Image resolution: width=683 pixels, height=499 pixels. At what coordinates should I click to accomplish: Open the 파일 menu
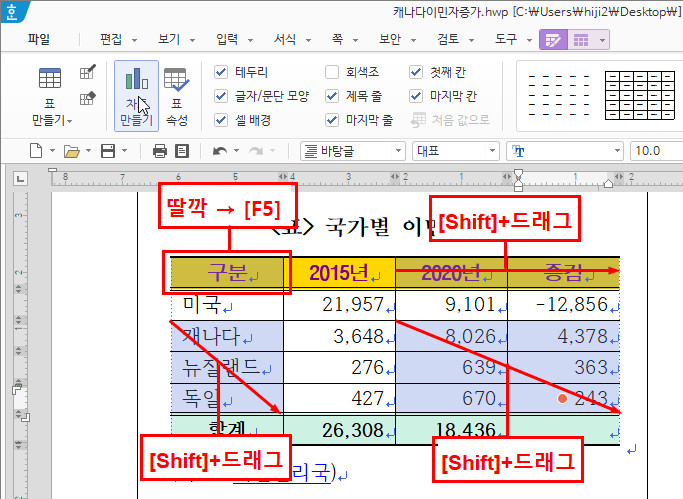[x=39, y=40]
